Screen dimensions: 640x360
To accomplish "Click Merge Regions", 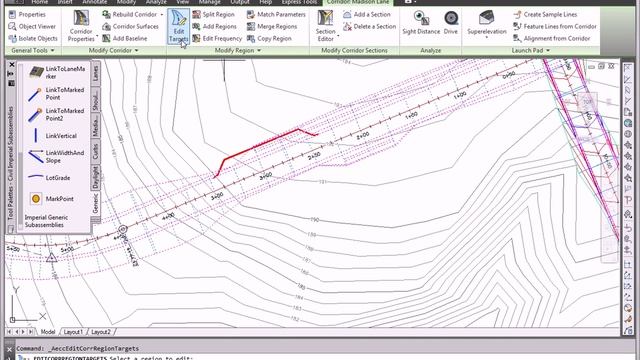I will 272,26.
